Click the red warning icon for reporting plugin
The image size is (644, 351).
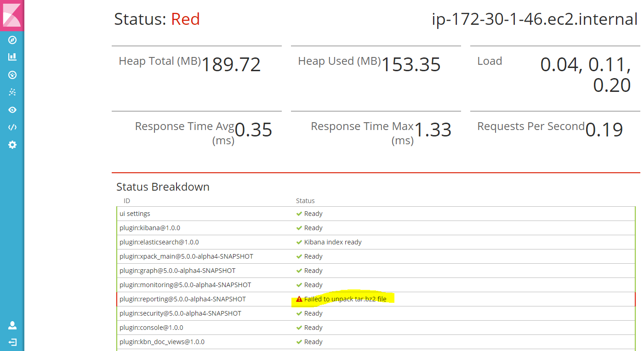[299, 299]
